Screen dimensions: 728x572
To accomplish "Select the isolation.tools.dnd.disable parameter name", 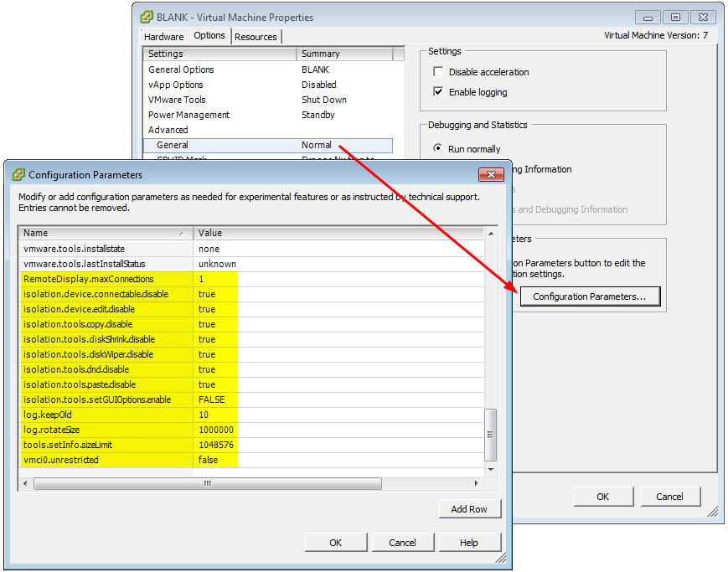I will click(76, 369).
